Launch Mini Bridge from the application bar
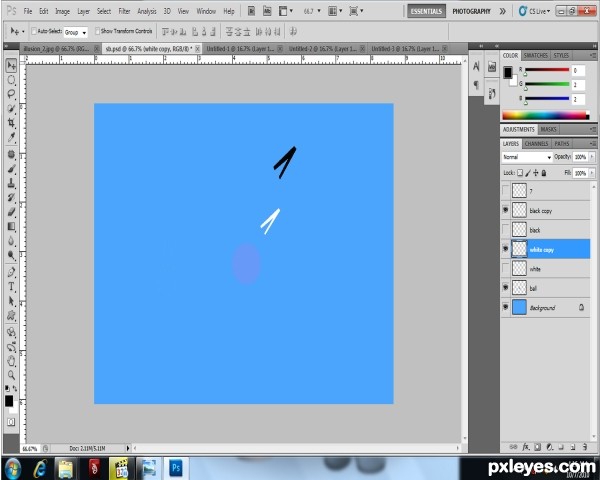Viewport: 600px width, 480px height. point(267,11)
